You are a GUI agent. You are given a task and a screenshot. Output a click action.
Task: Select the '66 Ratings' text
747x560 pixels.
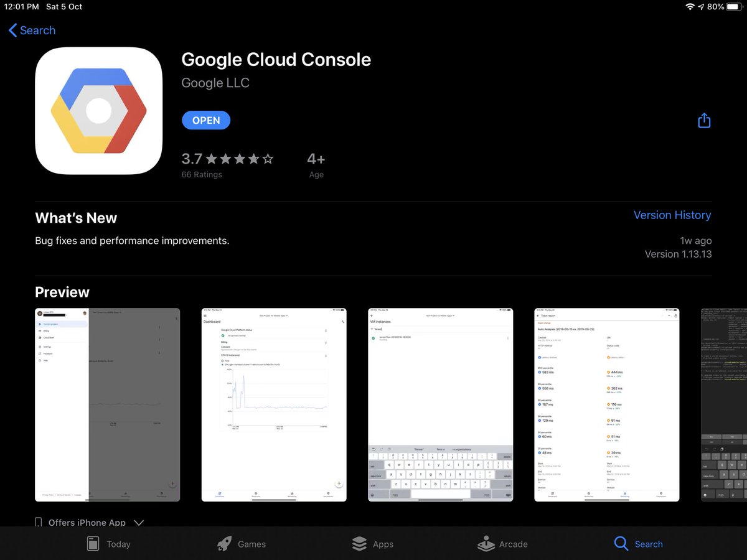202,175
